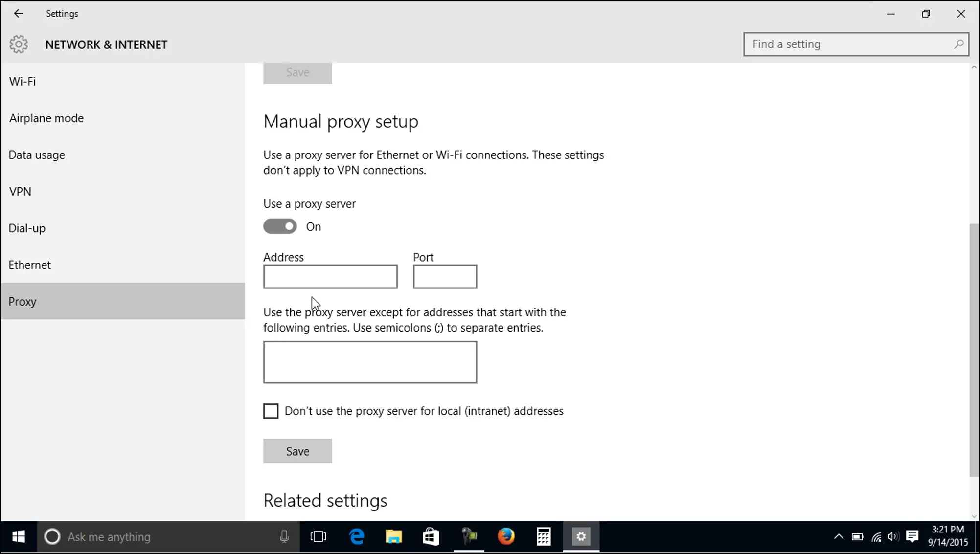Click the proxy exceptions text area
Screen dimensions: 980x554
[x=370, y=362]
